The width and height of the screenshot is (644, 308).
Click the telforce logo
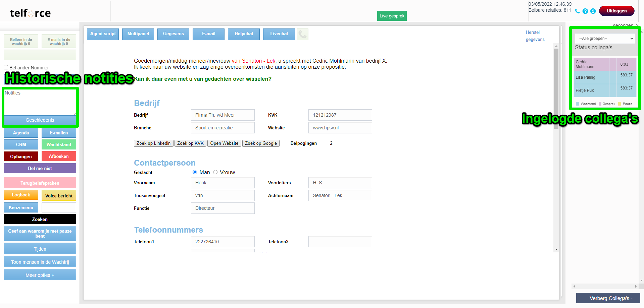click(30, 13)
